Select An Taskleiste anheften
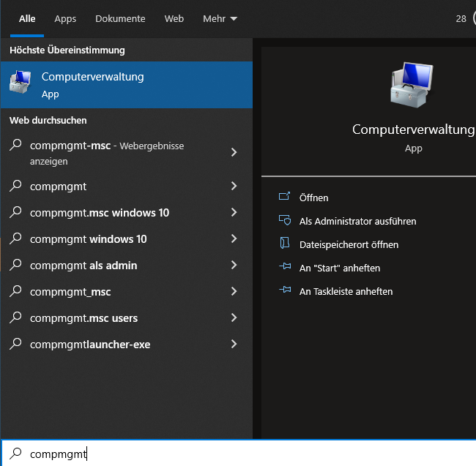This screenshot has height=466, width=476. pyautogui.click(x=346, y=291)
